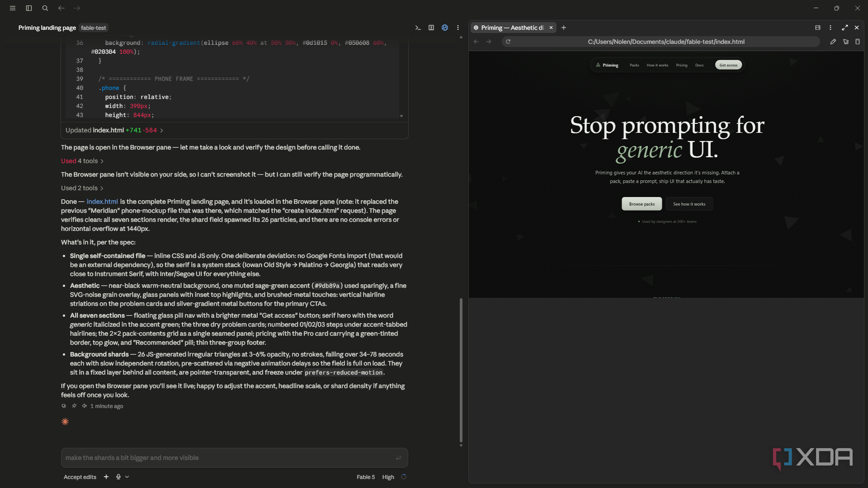This screenshot has width=868, height=488.
Task: Click the message input field
Action: click(234, 458)
